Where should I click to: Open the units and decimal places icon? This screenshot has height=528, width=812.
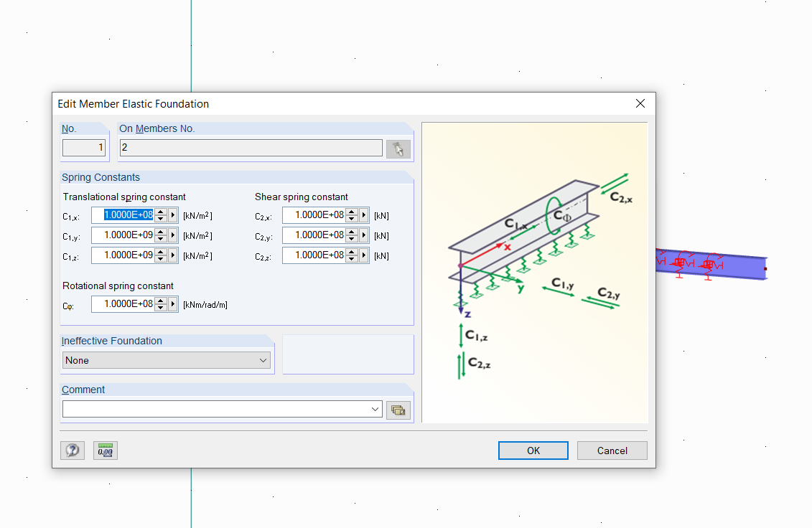click(x=106, y=451)
